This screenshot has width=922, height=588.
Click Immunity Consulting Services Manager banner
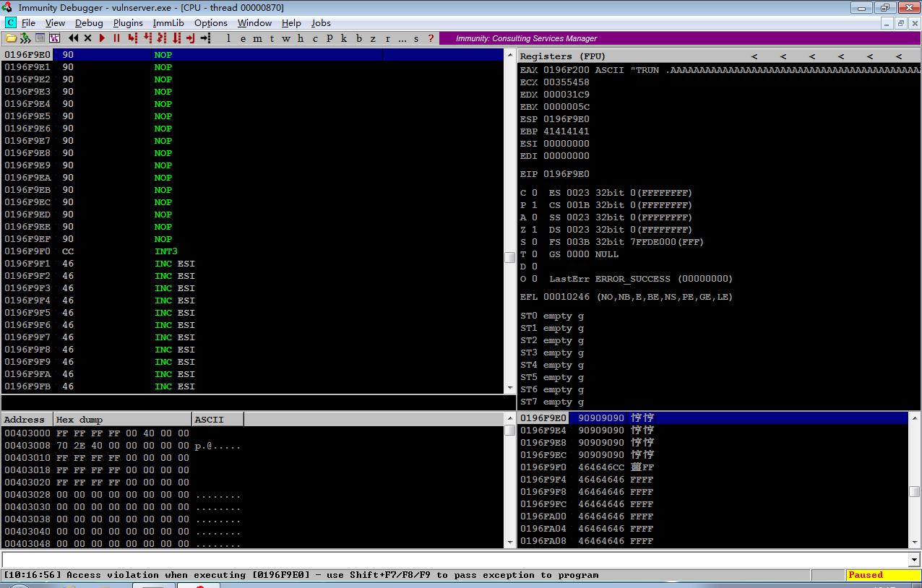(x=526, y=38)
